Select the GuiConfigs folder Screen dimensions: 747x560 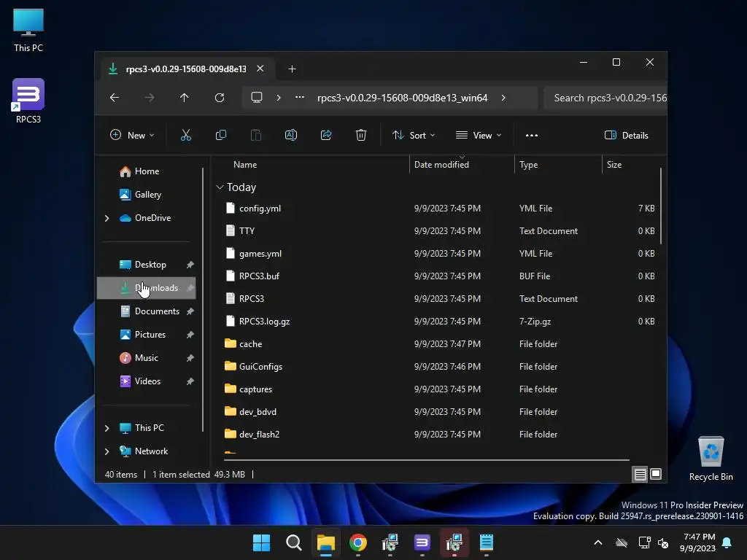(x=438, y=367)
